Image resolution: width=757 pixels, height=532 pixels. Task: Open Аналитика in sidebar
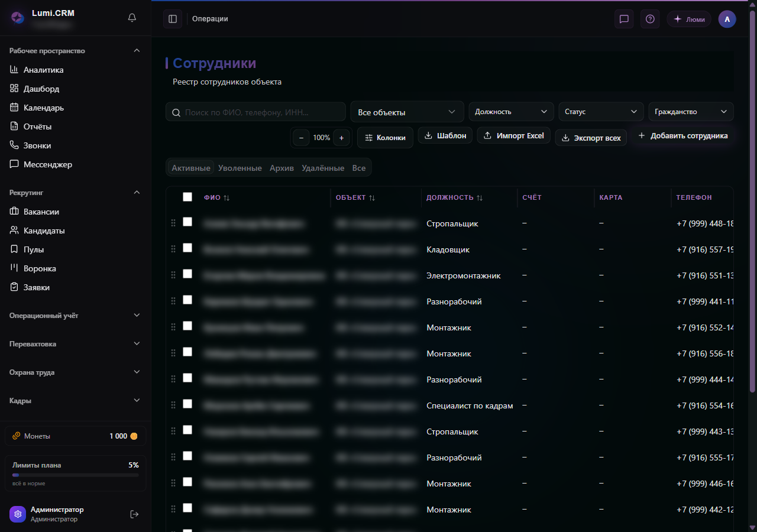pyautogui.click(x=76, y=70)
